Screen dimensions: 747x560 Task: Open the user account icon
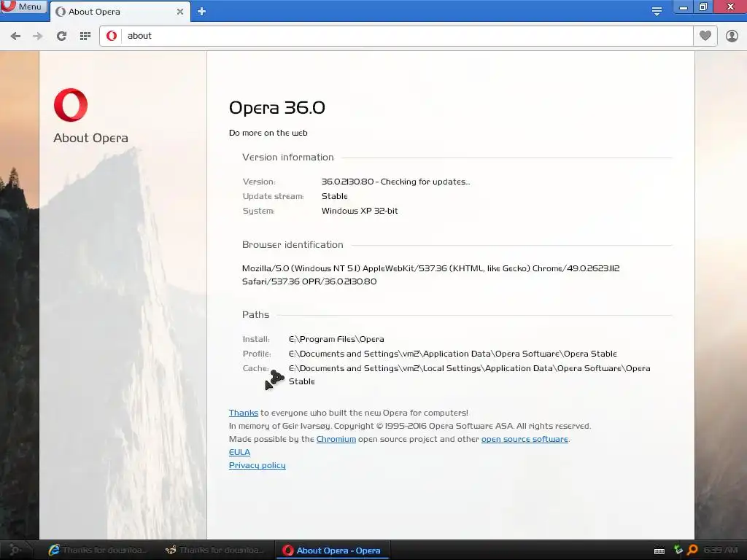(732, 36)
